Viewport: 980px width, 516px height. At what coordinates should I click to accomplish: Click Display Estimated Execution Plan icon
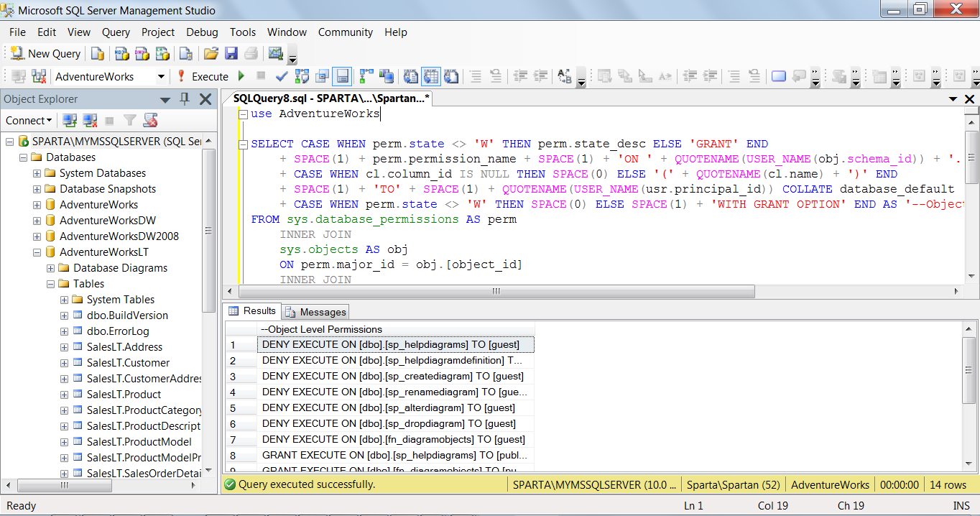click(x=302, y=76)
